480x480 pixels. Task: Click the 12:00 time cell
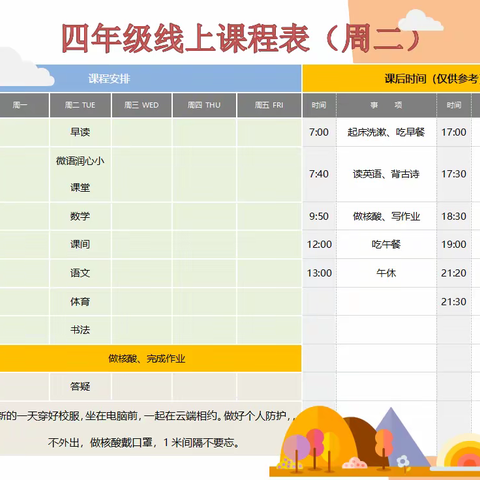pos(319,244)
